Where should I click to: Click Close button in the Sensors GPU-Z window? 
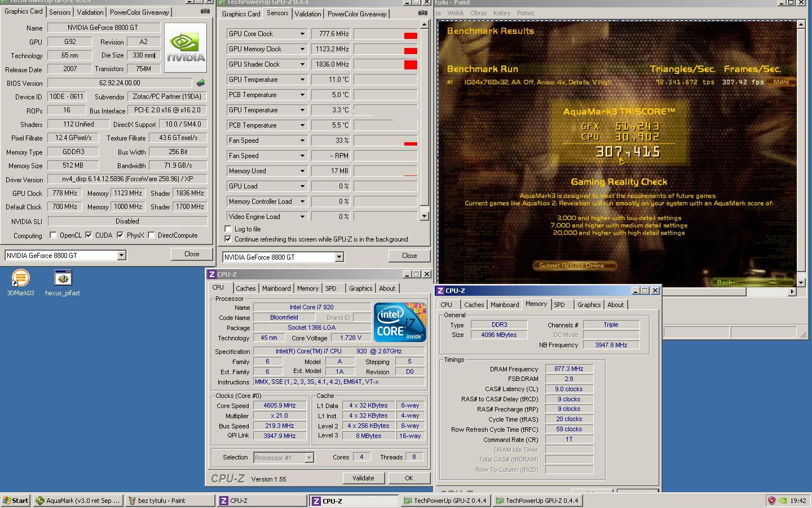409,256
